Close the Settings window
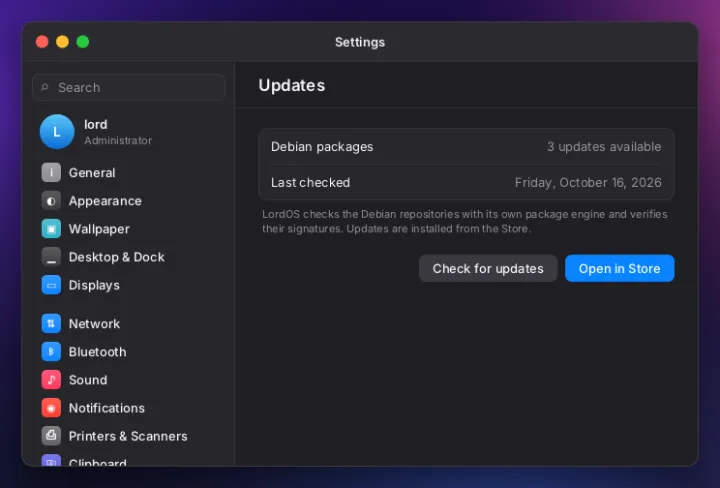Screen dimensions: 720x488 tap(42, 42)
